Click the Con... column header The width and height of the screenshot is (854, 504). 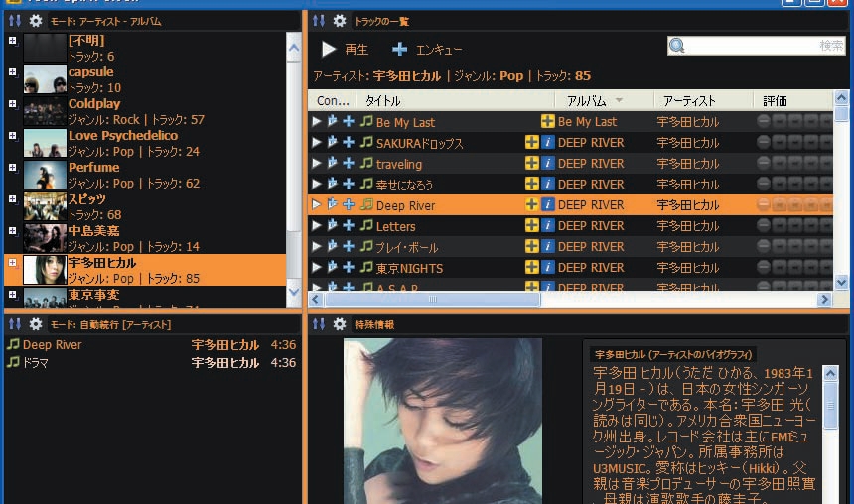(333, 100)
